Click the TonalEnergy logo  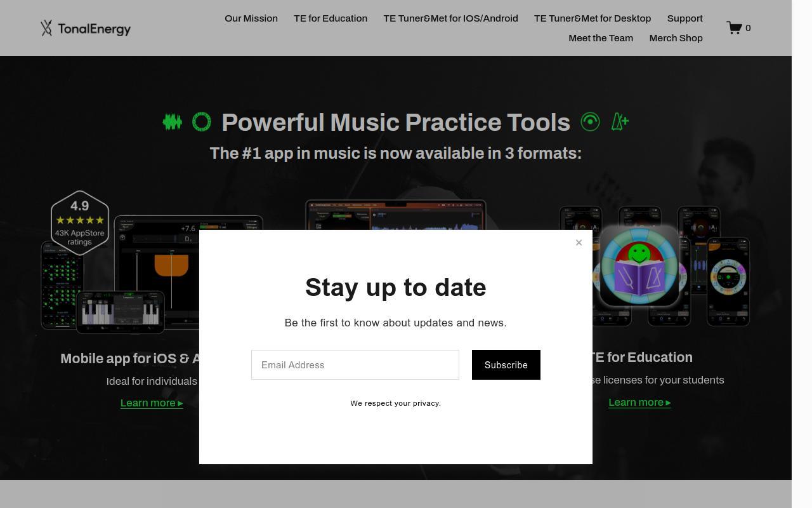pos(86,28)
